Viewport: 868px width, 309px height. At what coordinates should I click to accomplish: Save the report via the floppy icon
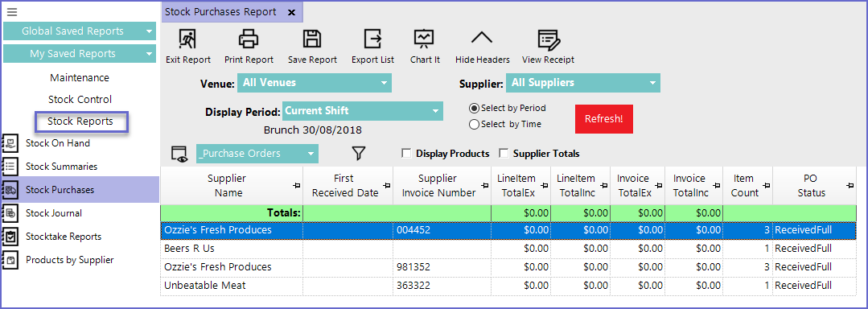[312, 39]
